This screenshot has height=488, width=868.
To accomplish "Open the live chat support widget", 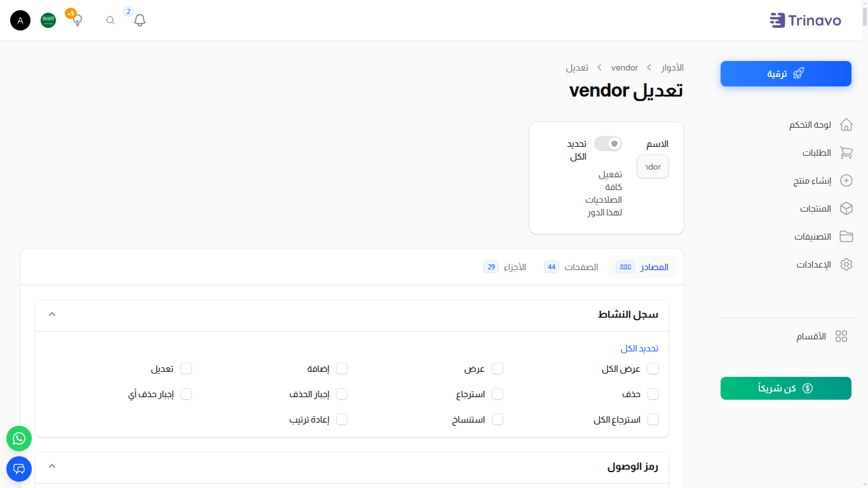I will click(x=19, y=469).
